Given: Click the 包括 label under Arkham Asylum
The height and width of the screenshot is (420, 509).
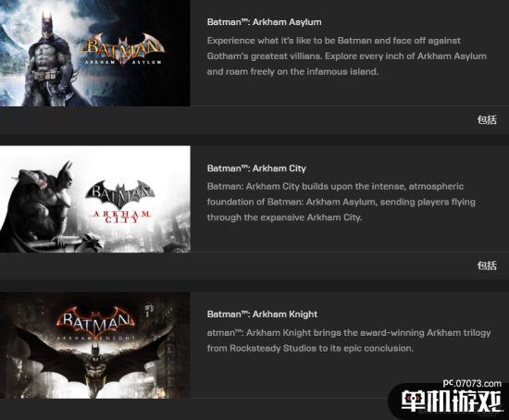Looking at the screenshot, I should click(487, 119).
